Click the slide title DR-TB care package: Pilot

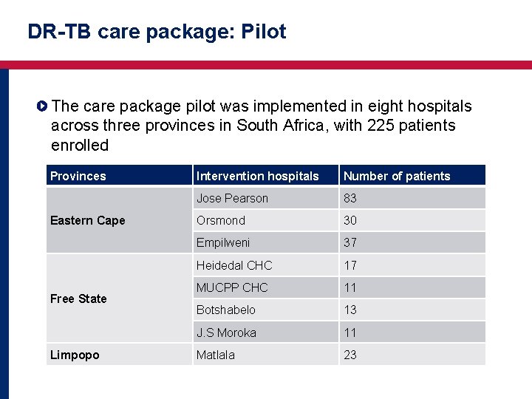point(157,33)
